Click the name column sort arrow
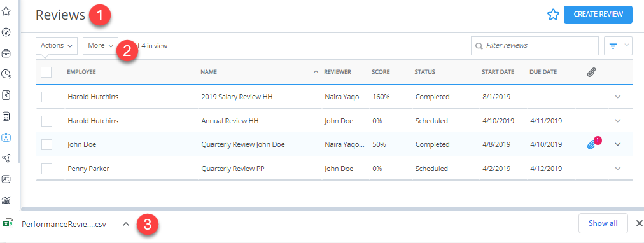Viewport: 644px width, 243px height. [316, 72]
